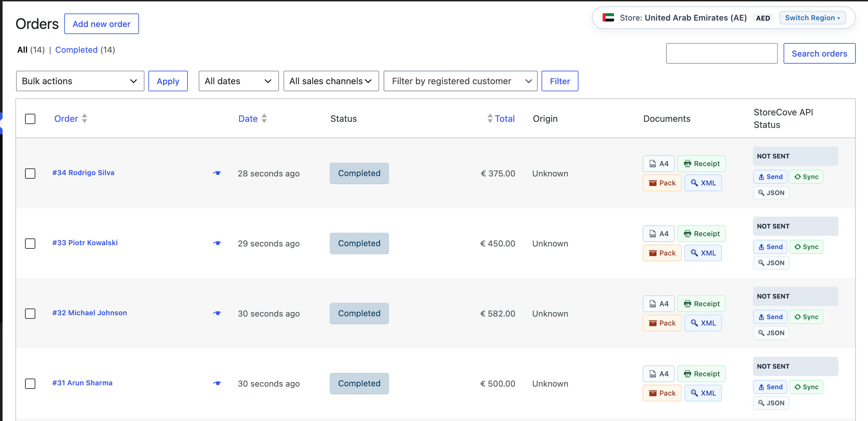Send order #34 to StoreCove
This screenshot has width=868, height=421.
pyautogui.click(x=770, y=177)
